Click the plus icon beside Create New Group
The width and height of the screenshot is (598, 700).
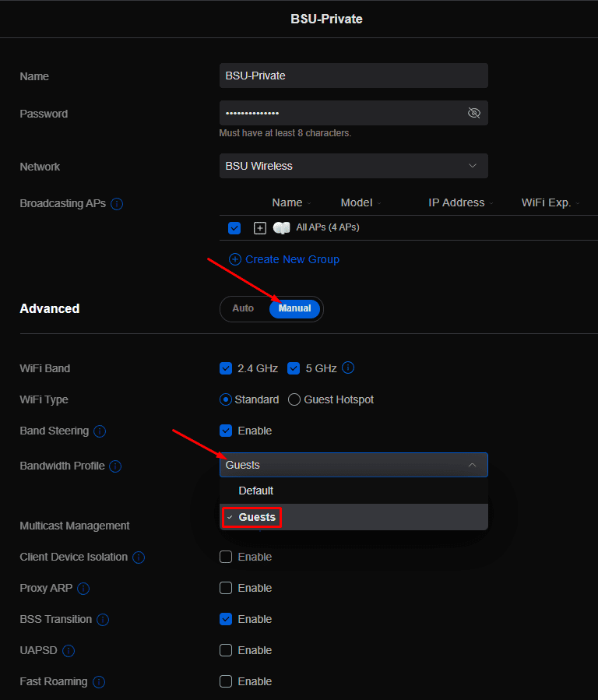[x=235, y=259]
